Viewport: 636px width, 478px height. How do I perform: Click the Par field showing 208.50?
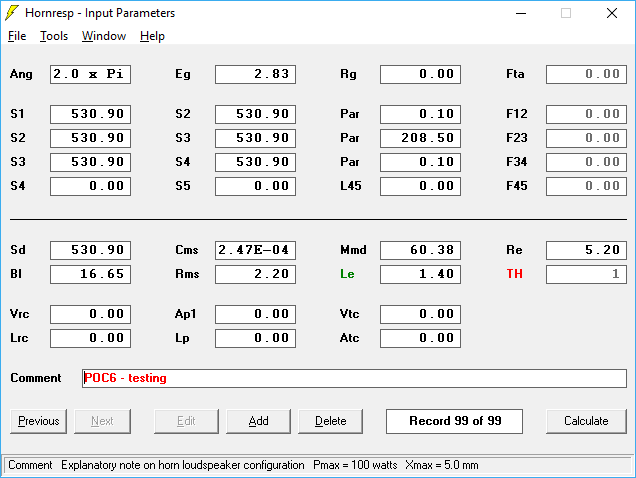420,138
